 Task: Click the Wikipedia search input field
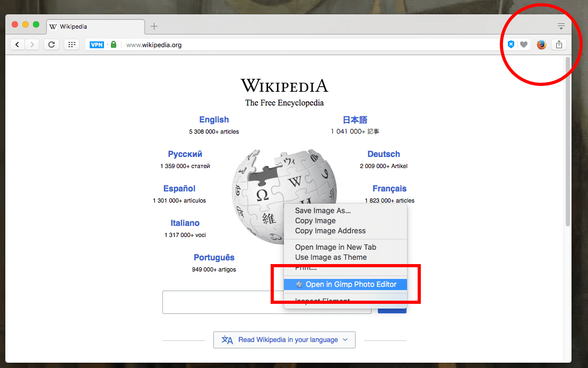223,302
